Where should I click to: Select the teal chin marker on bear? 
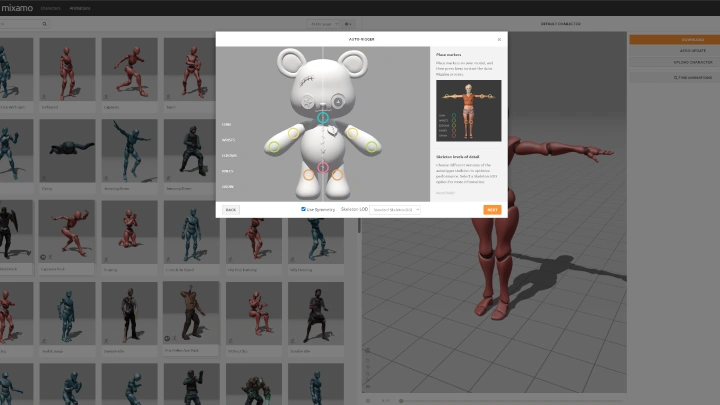click(323, 118)
